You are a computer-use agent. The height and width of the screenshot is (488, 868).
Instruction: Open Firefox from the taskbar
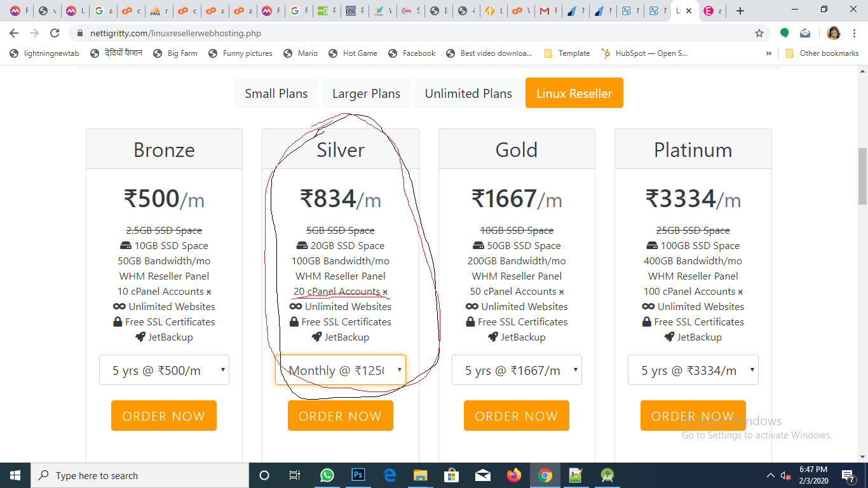coord(513,475)
